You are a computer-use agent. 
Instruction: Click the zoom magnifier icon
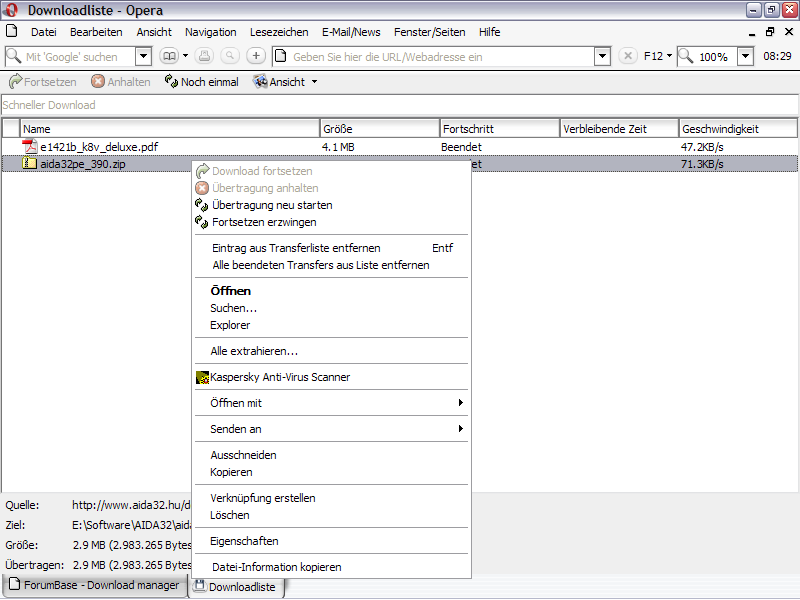tap(686, 56)
